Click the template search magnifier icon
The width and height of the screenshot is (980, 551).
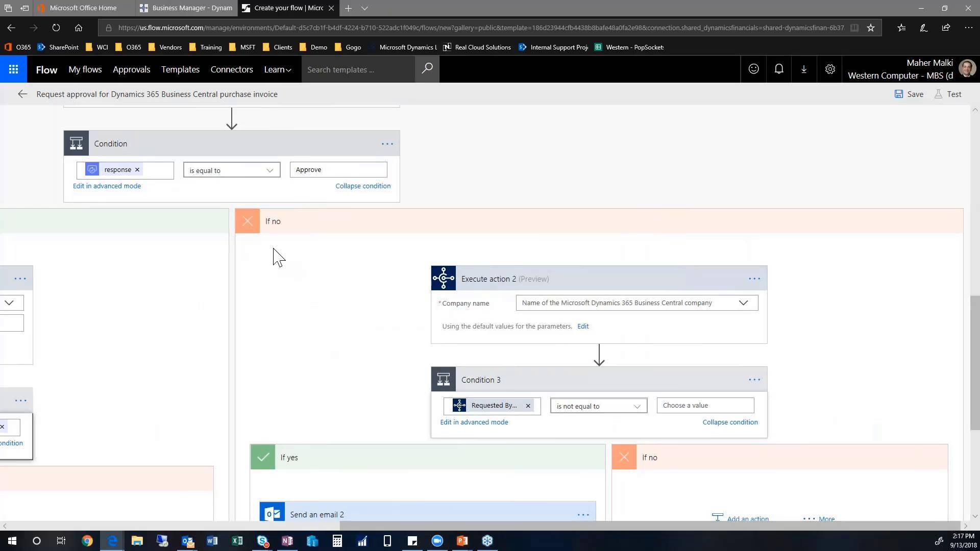click(x=427, y=69)
